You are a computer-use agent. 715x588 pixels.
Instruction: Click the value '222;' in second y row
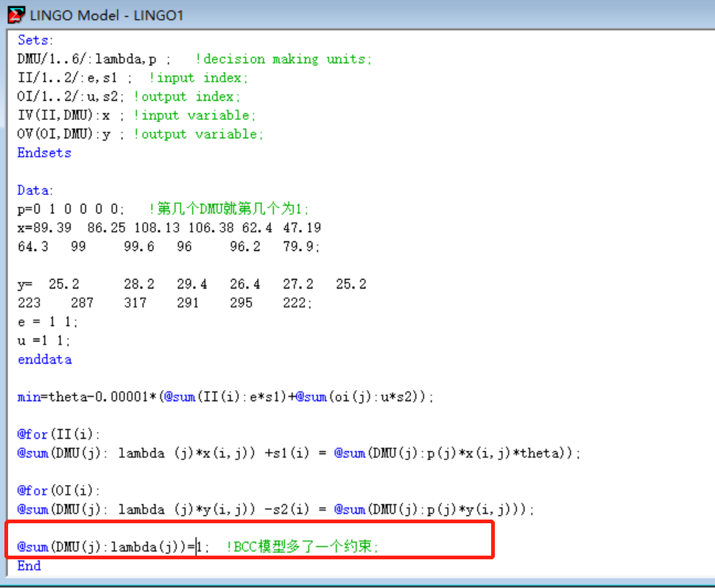click(297, 302)
